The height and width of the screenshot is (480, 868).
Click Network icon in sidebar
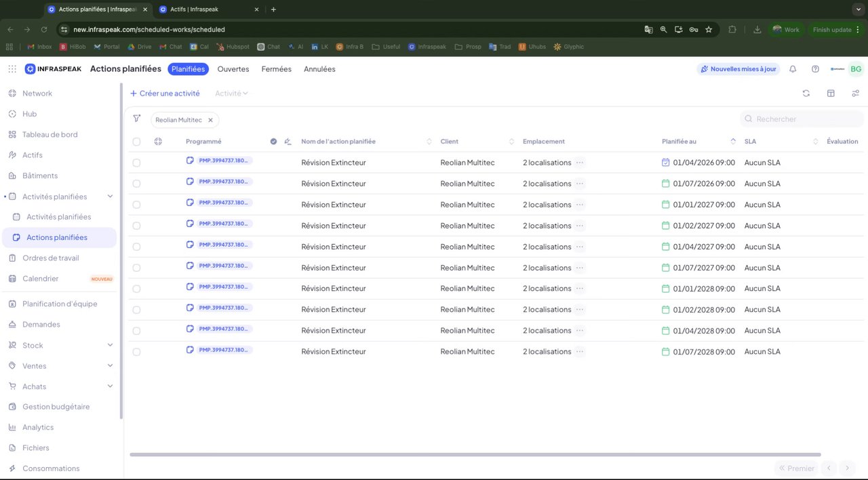(x=12, y=94)
